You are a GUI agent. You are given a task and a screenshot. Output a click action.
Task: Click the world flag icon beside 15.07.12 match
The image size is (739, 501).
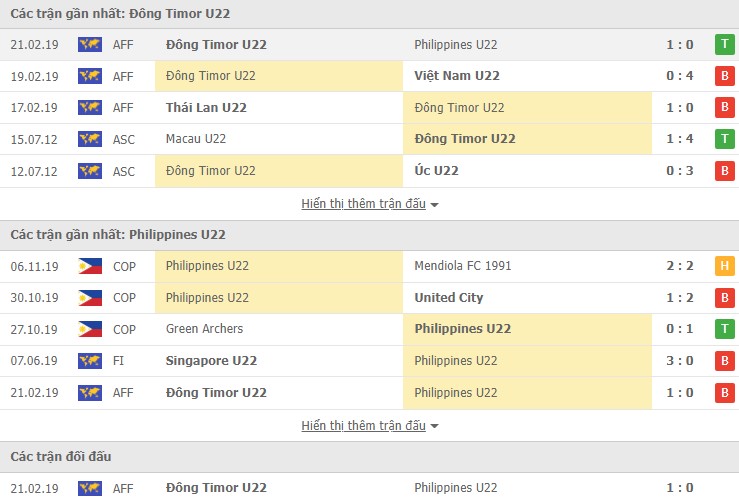pos(90,139)
